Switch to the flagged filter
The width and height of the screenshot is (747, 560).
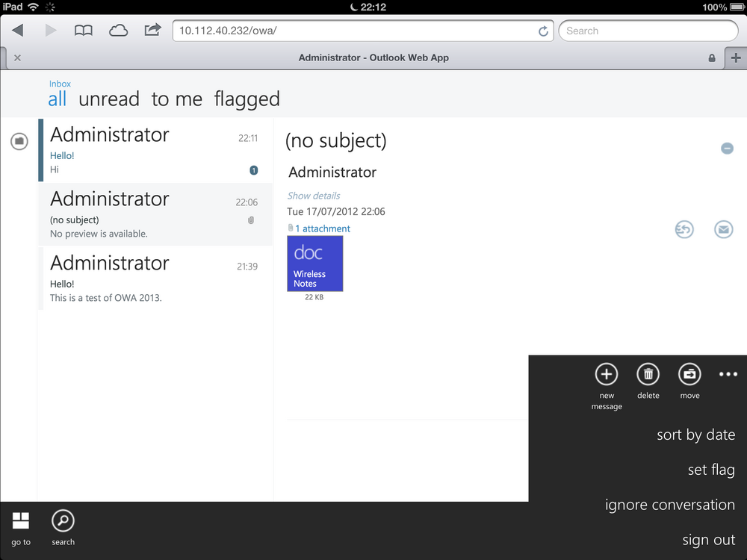(247, 100)
